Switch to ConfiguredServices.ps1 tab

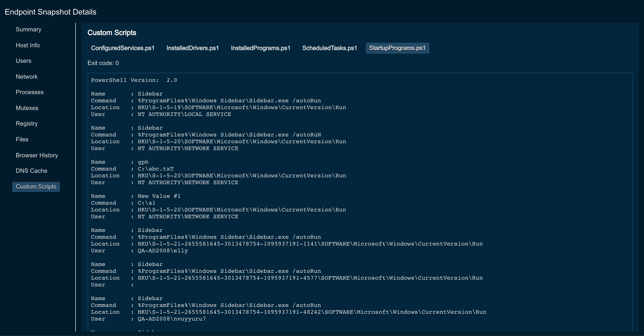coord(123,48)
